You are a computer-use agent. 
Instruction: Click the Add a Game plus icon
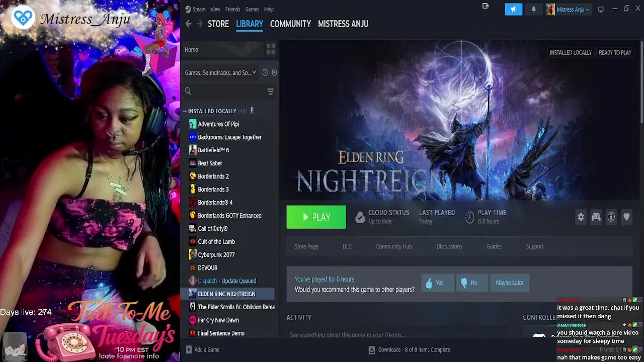point(189,349)
